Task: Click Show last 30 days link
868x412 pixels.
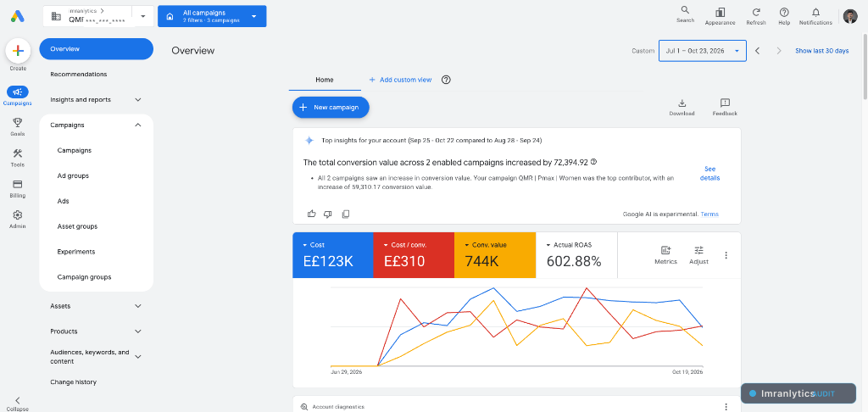Action: tap(821, 50)
